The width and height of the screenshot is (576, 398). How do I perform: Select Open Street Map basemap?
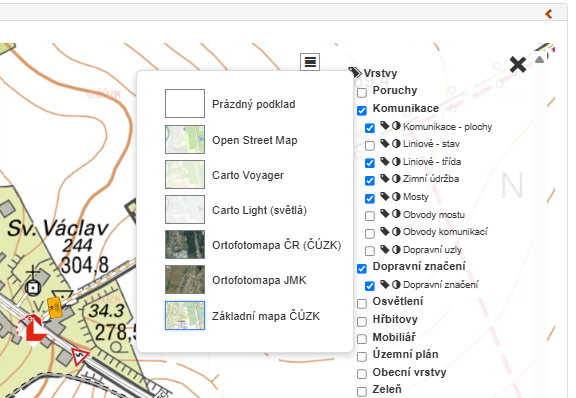(x=255, y=140)
